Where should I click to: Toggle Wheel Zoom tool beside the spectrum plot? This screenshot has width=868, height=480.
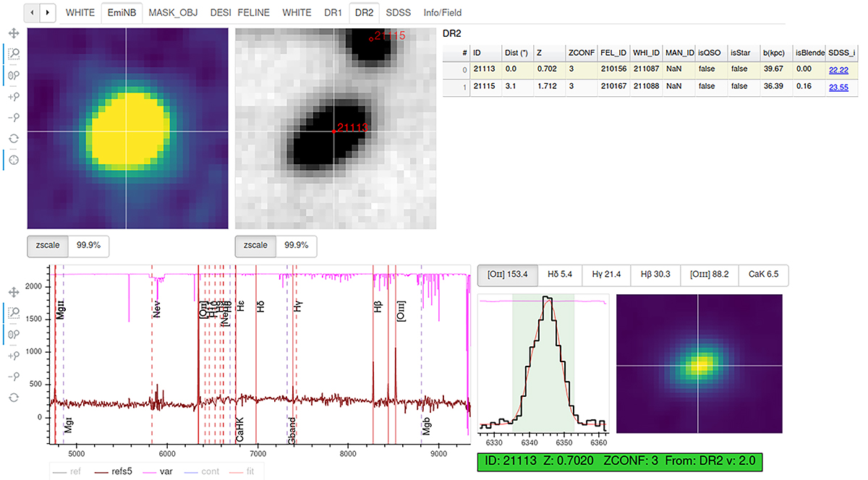(x=13, y=333)
